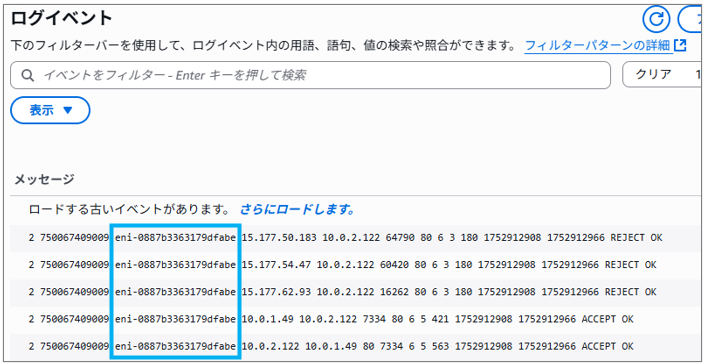703x364 pixels.
Task: Open フィルターパターンの詳細 link
Action: pyautogui.click(x=598, y=45)
